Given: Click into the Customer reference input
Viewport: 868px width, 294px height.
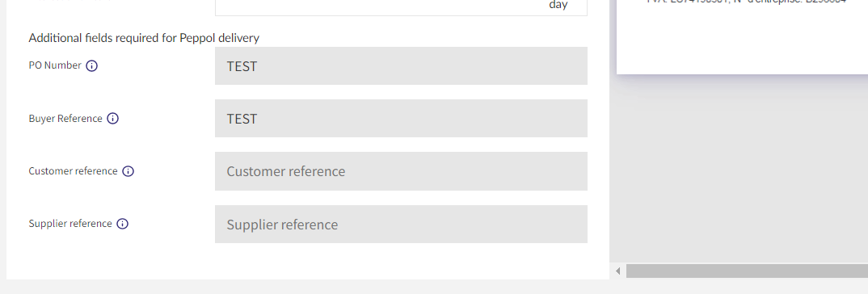Looking at the screenshot, I should pos(401,171).
